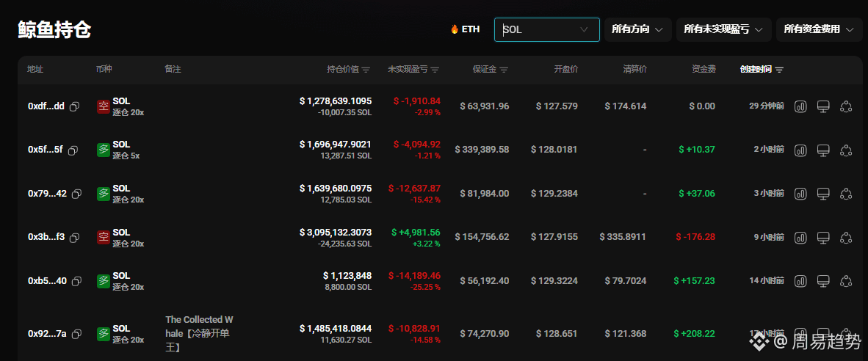Copy address 0x3b...f3

pyautogui.click(x=75, y=237)
